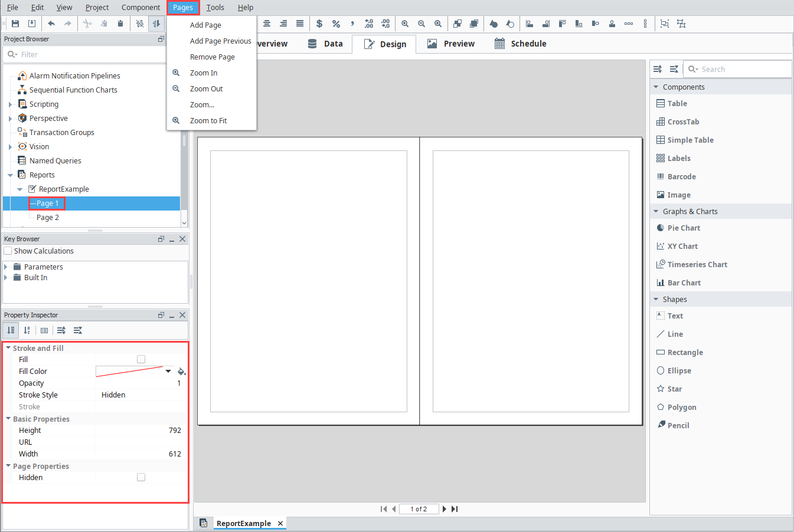The image size is (794, 532).
Task: Switch to the Data tab
Action: [x=325, y=44]
